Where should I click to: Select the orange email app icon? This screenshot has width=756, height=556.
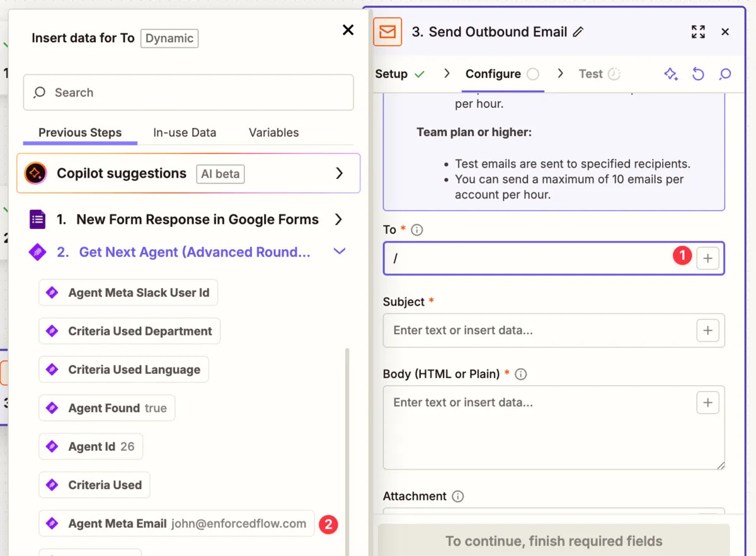point(387,32)
